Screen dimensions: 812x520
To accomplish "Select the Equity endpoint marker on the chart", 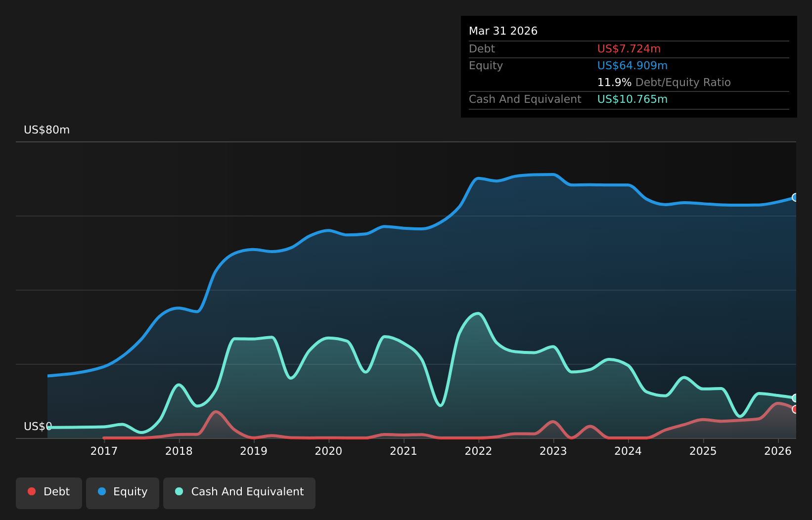I will (795, 197).
